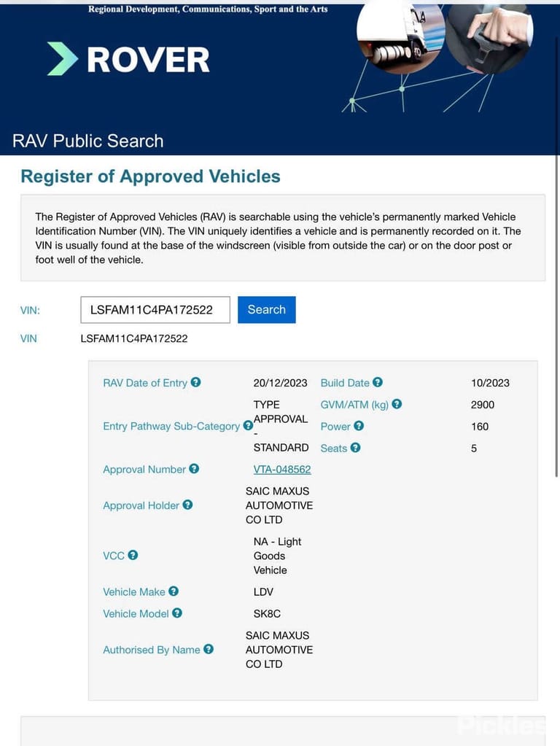Click the Approval Holder value SAIC MAXUS AUTOMOTIVE
Viewport: 560px width, 746px height.
pos(279,505)
